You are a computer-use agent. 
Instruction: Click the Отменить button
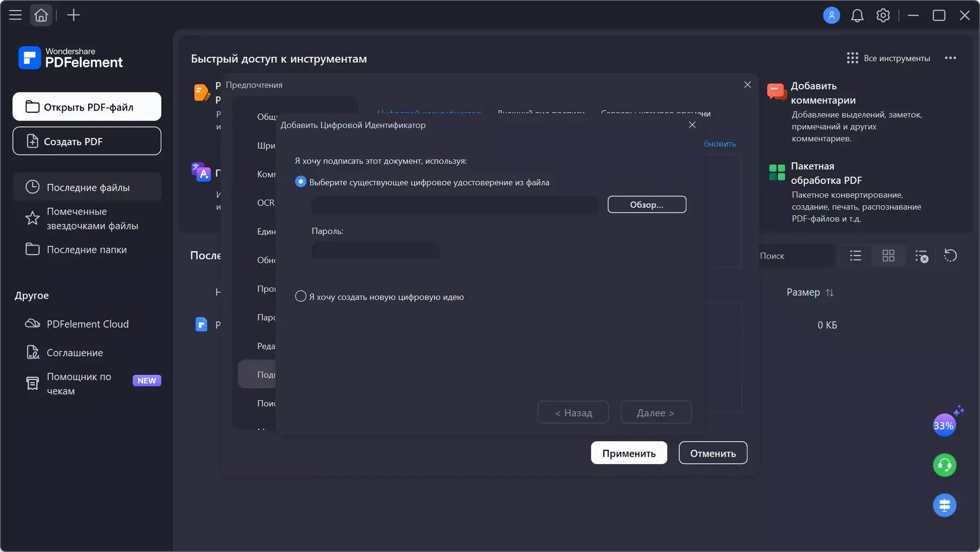[712, 454]
